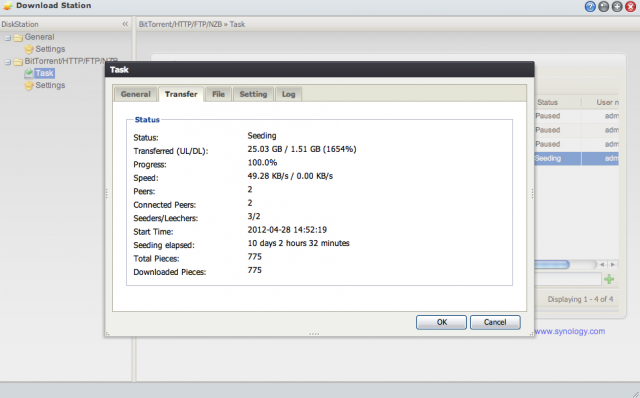Collapse the BitTorrent/HTTP/FTP/NZB tree node
This screenshot has width=640, height=398.
click(8, 62)
